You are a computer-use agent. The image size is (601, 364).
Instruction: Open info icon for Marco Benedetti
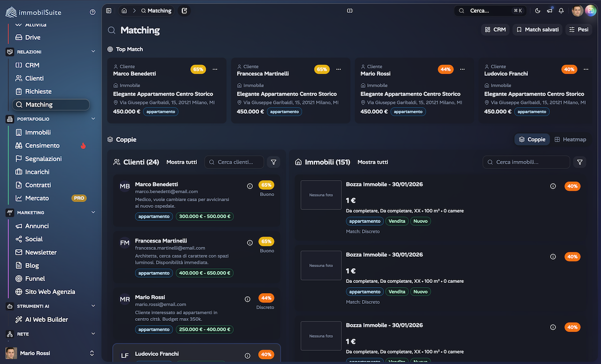[x=250, y=186]
